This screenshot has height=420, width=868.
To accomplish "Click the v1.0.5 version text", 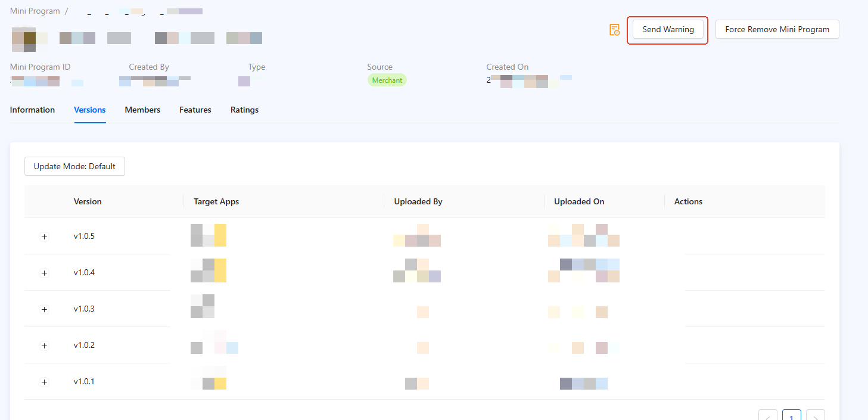I will (84, 236).
